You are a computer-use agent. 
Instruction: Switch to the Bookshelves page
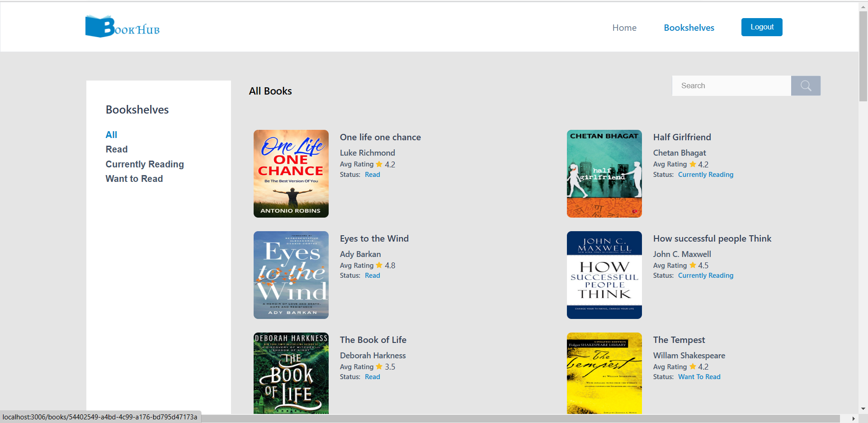click(x=689, y=28)
